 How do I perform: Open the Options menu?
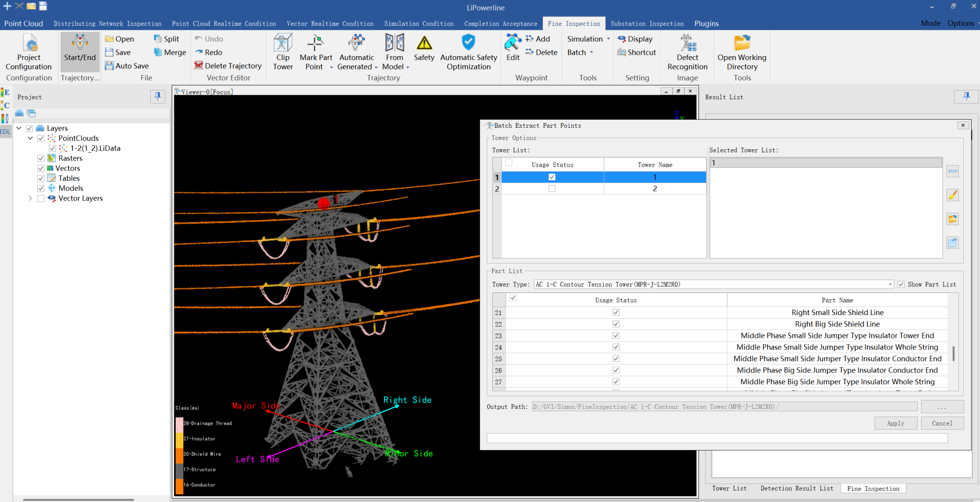pyautogui.click(x=961, y=23)
